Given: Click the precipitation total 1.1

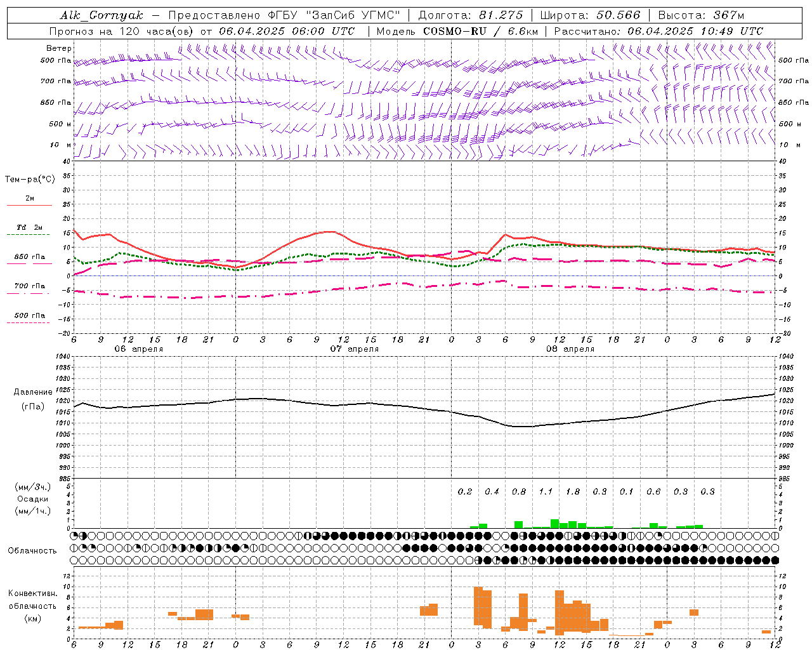Looking at the screenshot, I should point(546,492).
